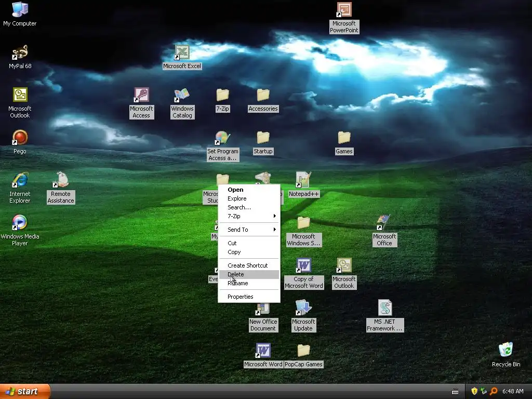Choose Delete in the context menu
This screenshot has height=399, width=532.
pyautogui.click(x=249, y=274)
